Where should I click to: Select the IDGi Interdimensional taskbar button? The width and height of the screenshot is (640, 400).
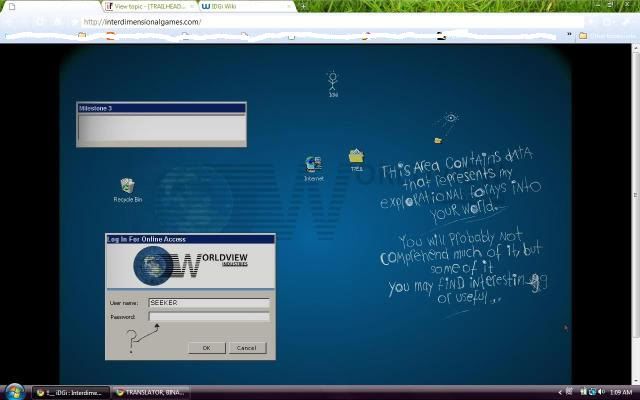click(x=70, y=392)
